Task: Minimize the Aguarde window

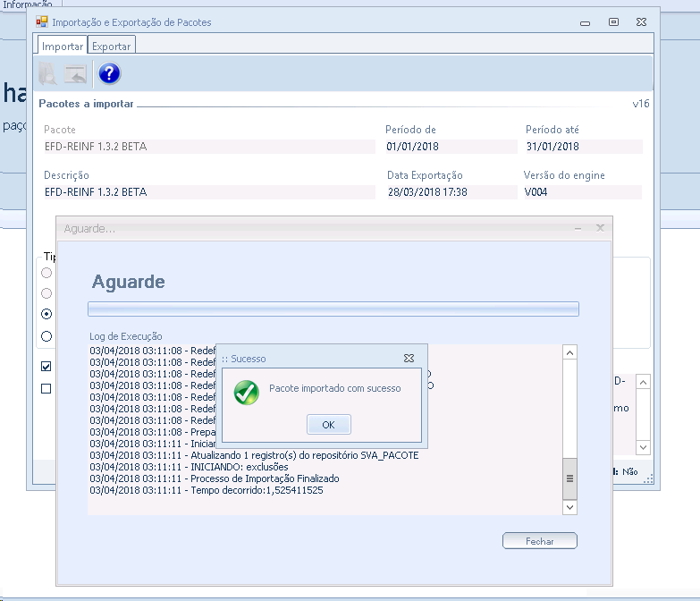Action: click(x=578, y=229)
